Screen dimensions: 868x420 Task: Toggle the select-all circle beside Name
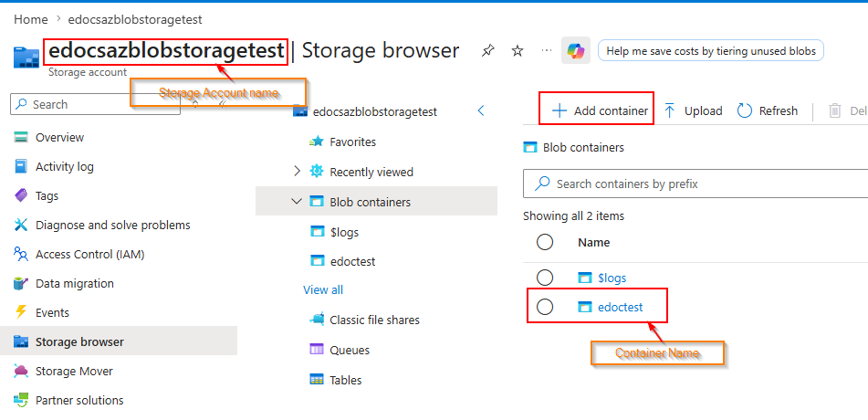click(545, 242)
